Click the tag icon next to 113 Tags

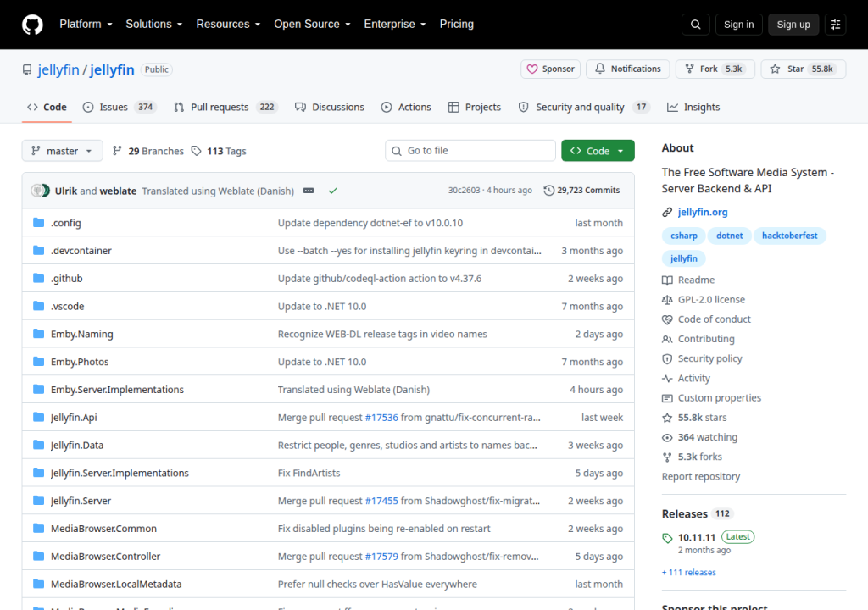pos(196,151)
